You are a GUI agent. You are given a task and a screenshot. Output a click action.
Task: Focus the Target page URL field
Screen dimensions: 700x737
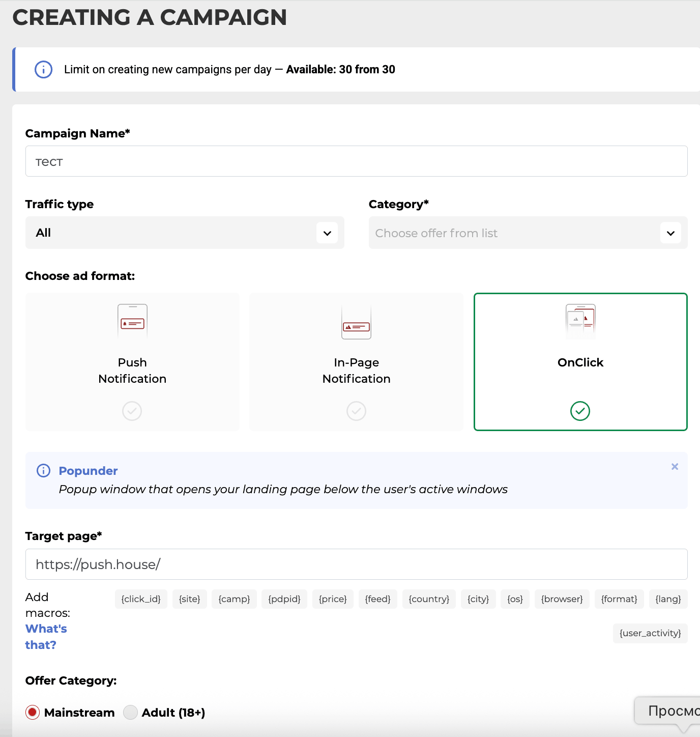[x=356, y=564]
